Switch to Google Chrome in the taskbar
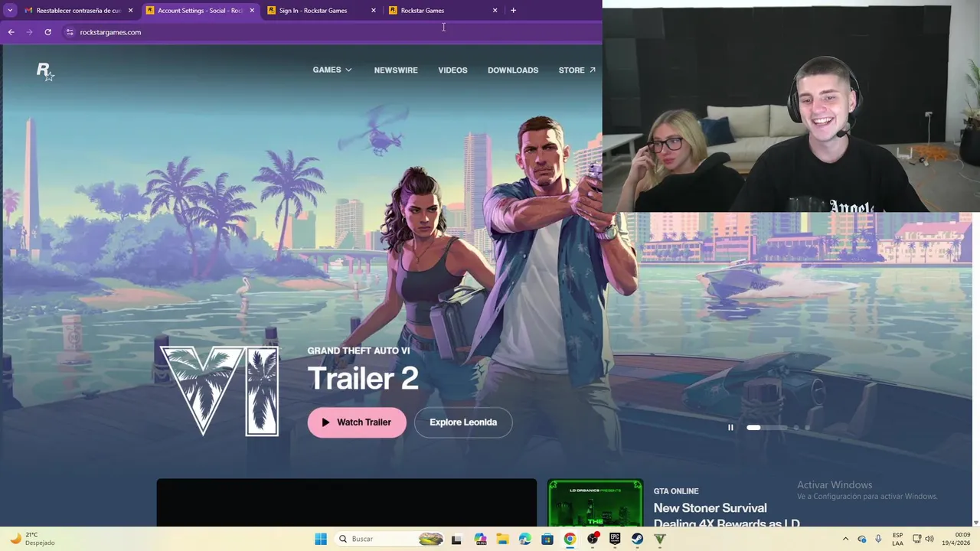The height and width of the screenshot is (551, 980). [x=570, y=539]
